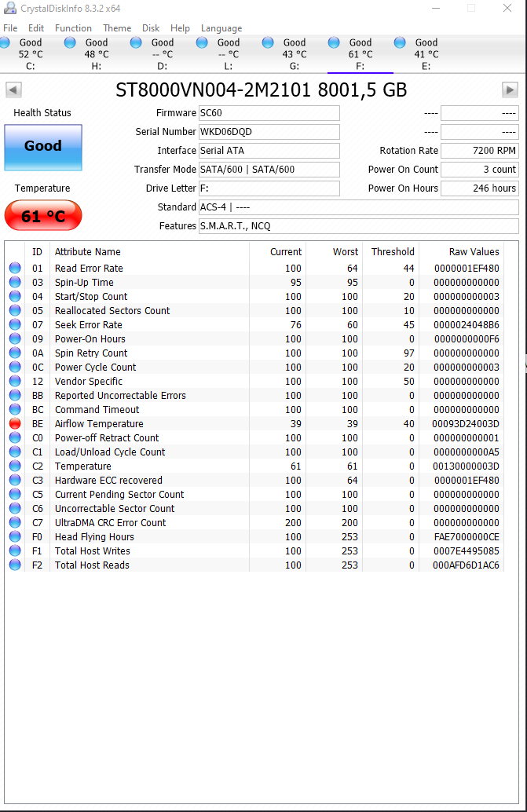The image size is (527, 812).
Task: Click the Transfer Mode field SATA/600
Action: 269,170
